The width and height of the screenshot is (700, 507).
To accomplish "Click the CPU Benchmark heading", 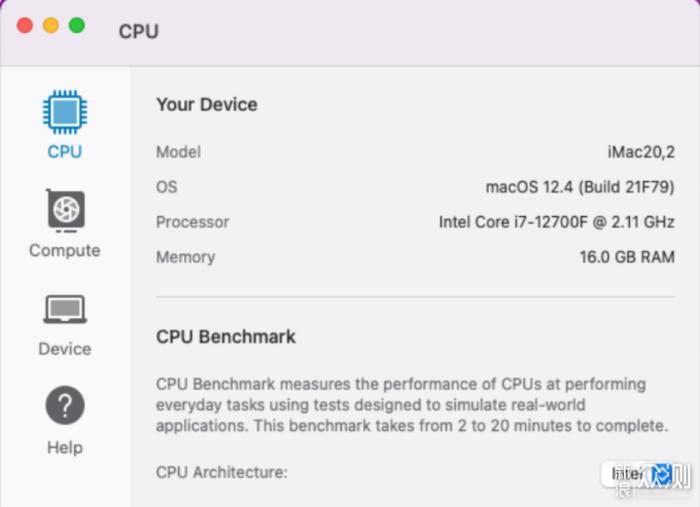I will 226,337.
